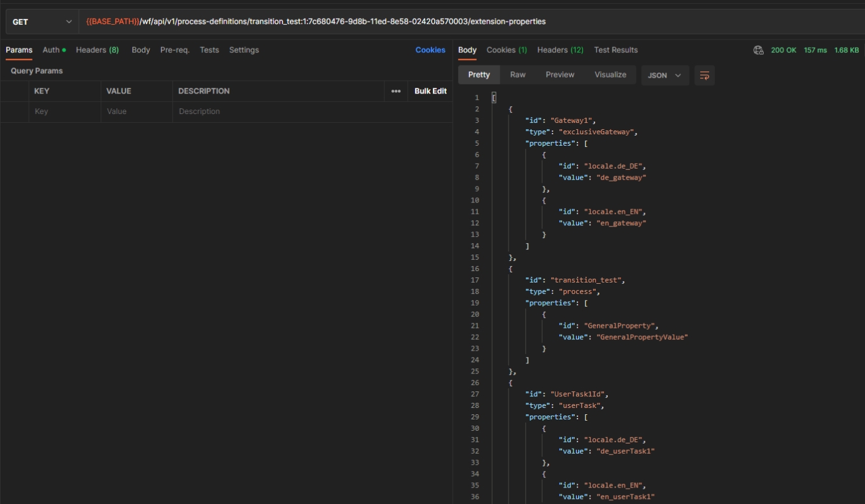Open the GET method dropdown
Screen dimensions: 865x504
pos(42,22)
